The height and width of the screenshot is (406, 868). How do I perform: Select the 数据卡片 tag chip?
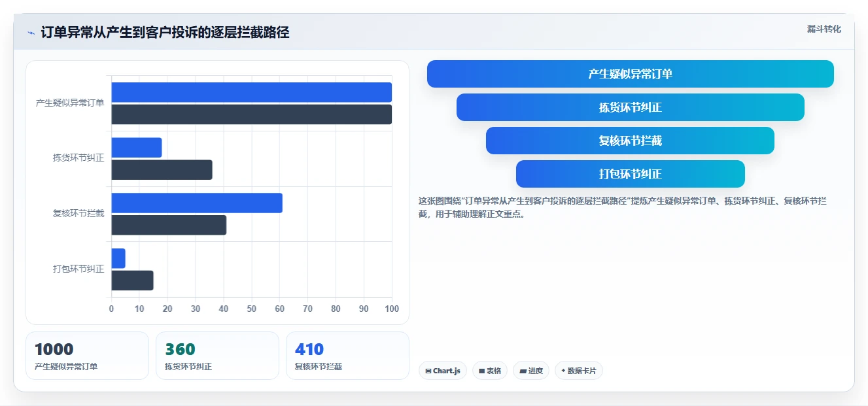[579, 371]
